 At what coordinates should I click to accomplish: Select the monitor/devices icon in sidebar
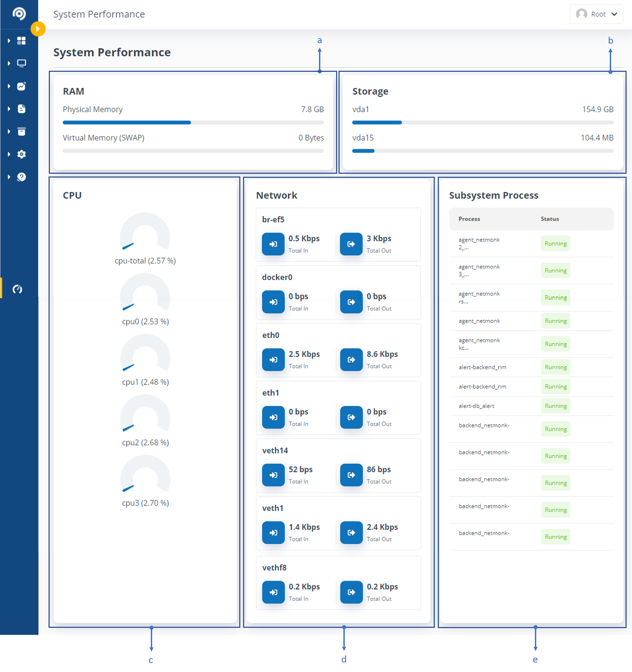pyautogui.click(x=21, y=63)
